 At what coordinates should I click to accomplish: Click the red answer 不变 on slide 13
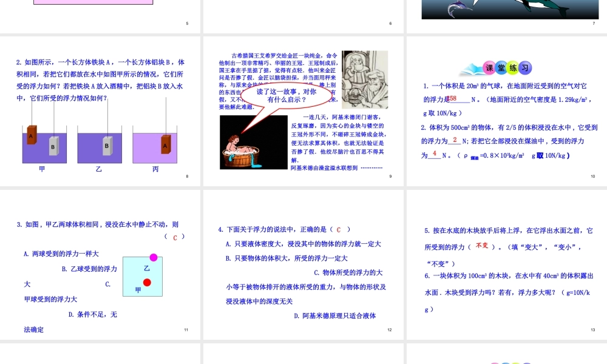pyautogui.click(x=482, y=245)
